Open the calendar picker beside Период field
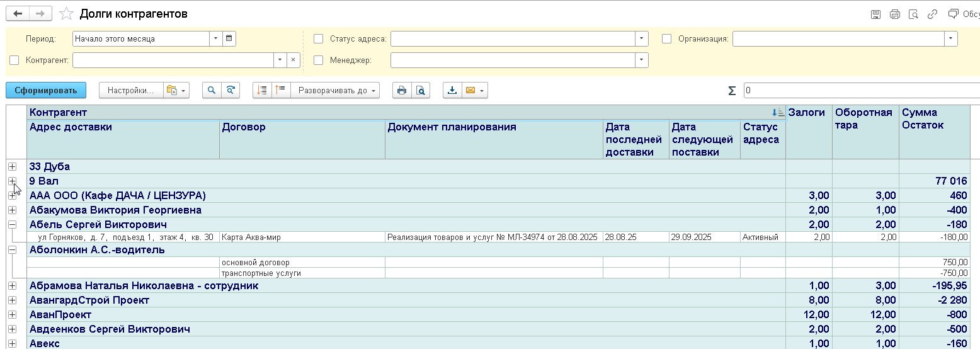This screenshot has width=980, height=349. [229, 38]
